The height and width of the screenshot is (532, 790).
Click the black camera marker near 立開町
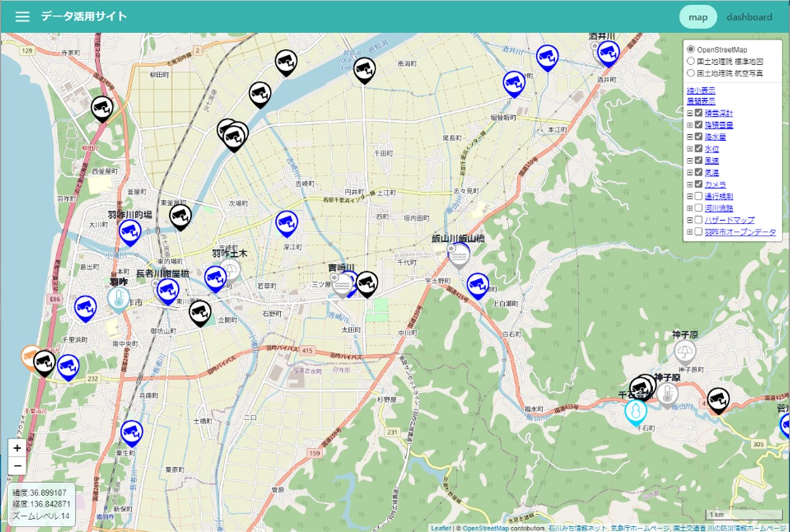[x=199, y=312]
